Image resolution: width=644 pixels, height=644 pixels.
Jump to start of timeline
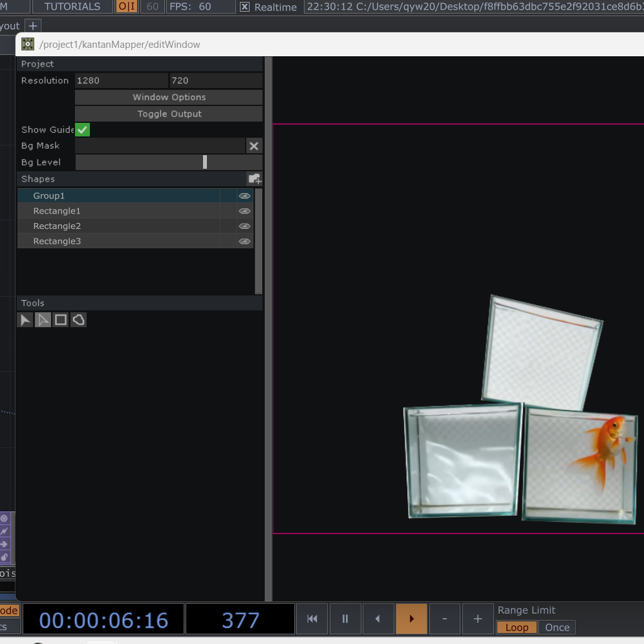(x=312, y=619)
